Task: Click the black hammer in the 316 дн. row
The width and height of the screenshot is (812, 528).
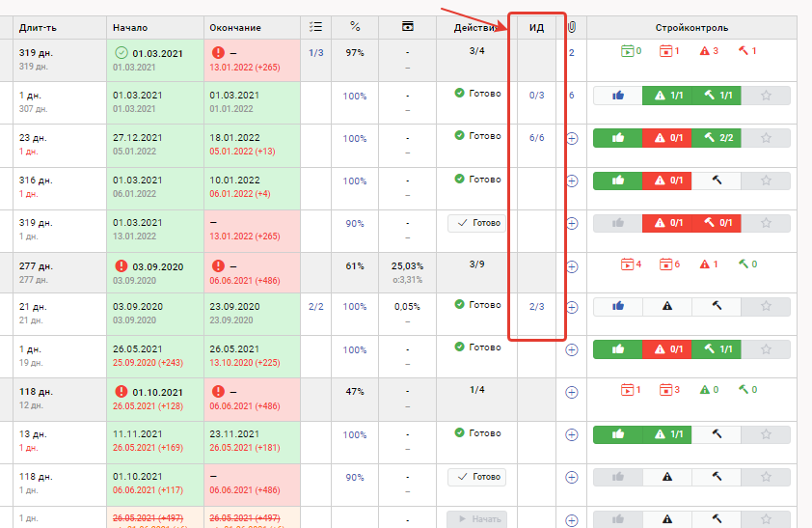Action: coord(717,181)
